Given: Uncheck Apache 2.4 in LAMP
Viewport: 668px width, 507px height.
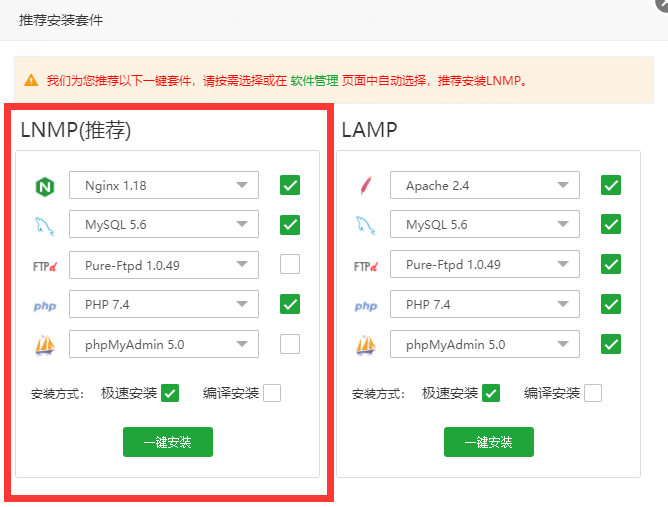Looking at the screenshot, I should [611, 185].
